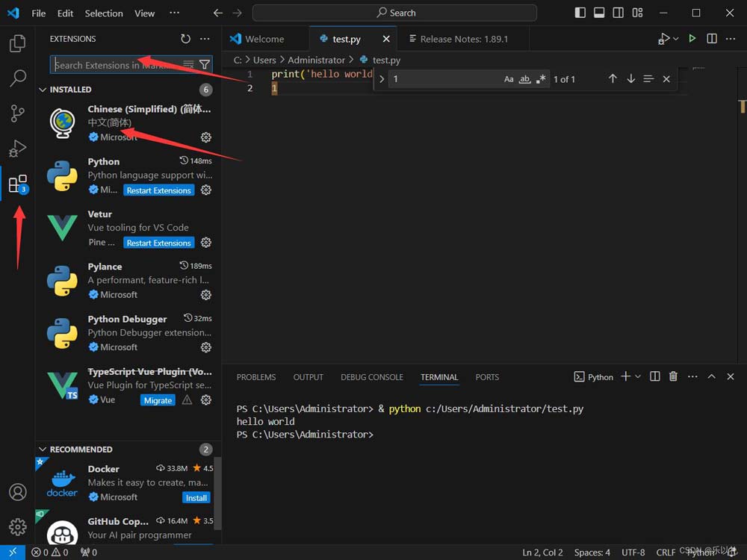This screenshot has width=747, height=560.
Task: Open the Source Control view icon
Action: coord(16,113)
